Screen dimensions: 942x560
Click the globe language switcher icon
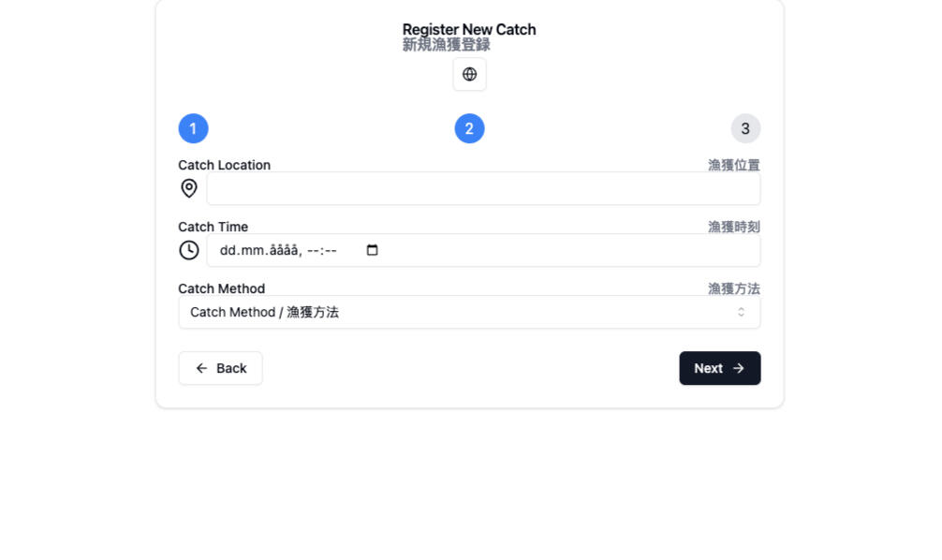tap(469, 74)
